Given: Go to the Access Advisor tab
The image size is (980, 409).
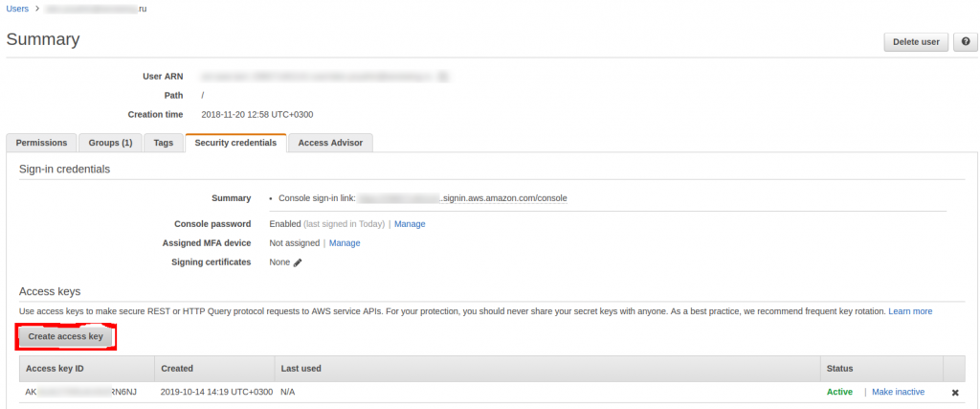Looking at the screenshot, I should pos(330,143).
